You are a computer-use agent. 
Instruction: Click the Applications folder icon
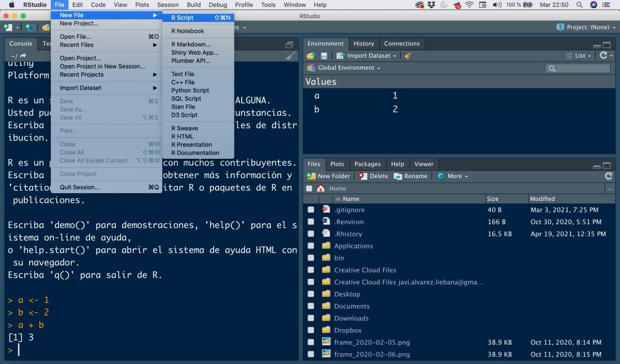326,246
